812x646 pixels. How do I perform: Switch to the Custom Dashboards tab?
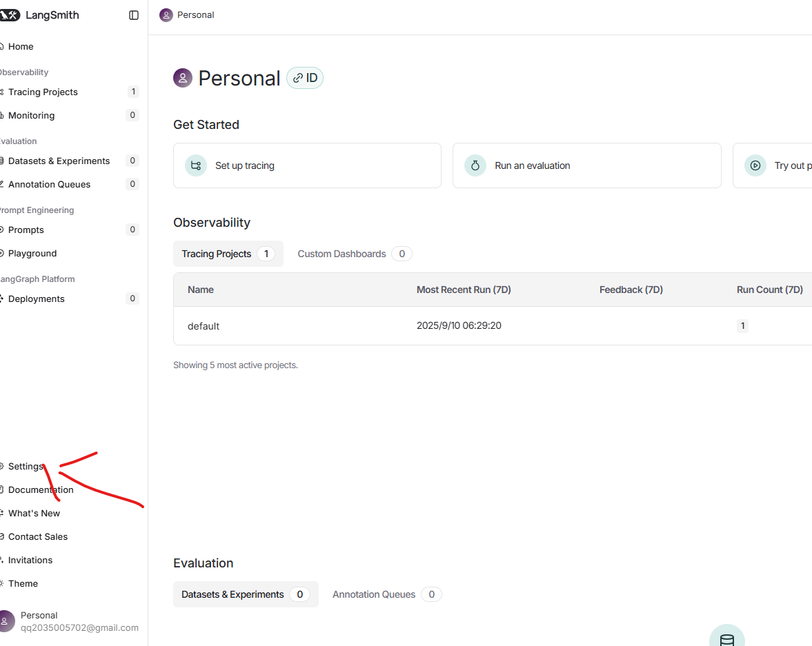pyautogui.click(x=355, y=254)
